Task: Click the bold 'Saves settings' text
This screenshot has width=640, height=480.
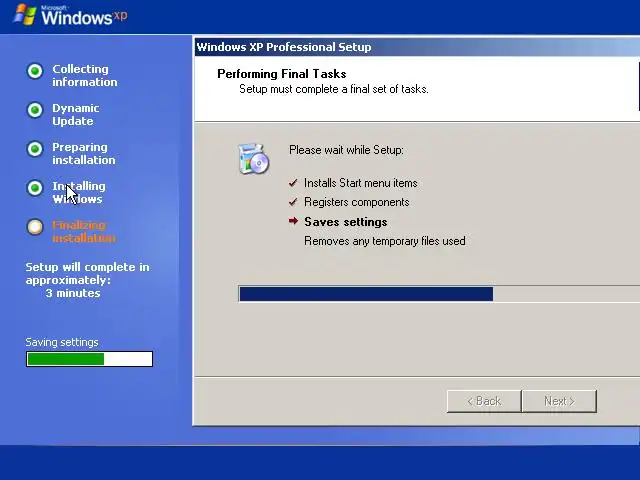Action: [346, 222]
